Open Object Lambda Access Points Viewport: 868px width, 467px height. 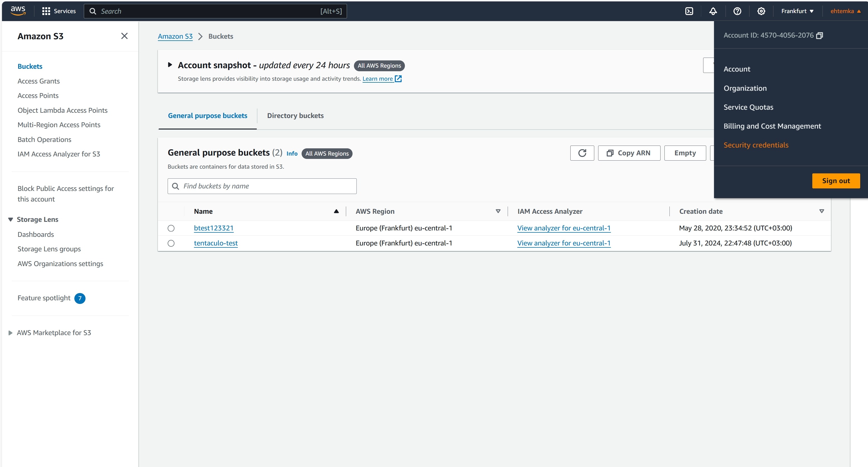coord(62,110)
